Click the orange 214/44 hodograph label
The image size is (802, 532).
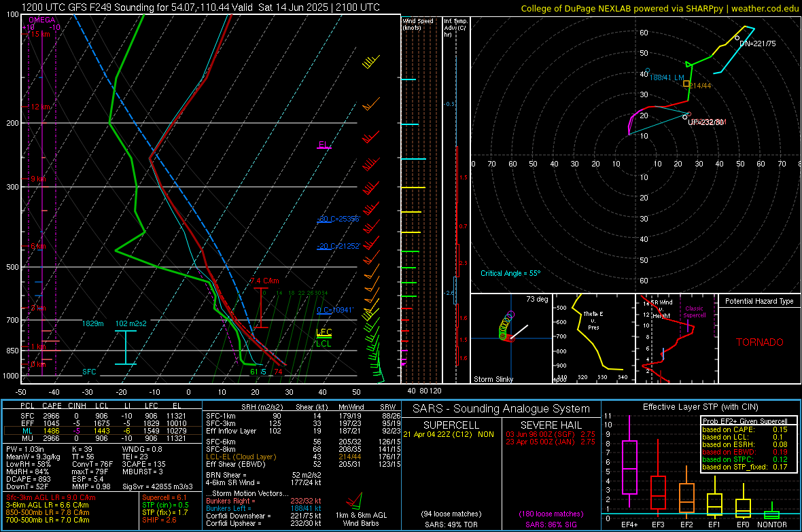(x=700, y=86)
